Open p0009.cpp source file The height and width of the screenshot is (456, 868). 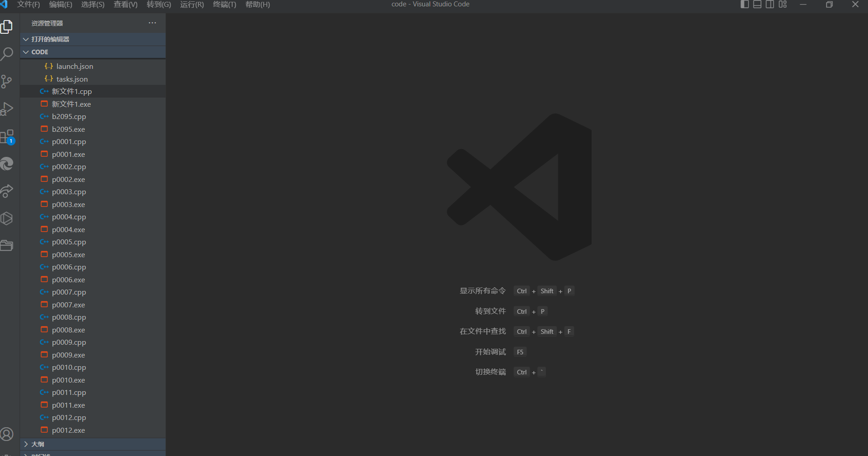click(93, 342)
